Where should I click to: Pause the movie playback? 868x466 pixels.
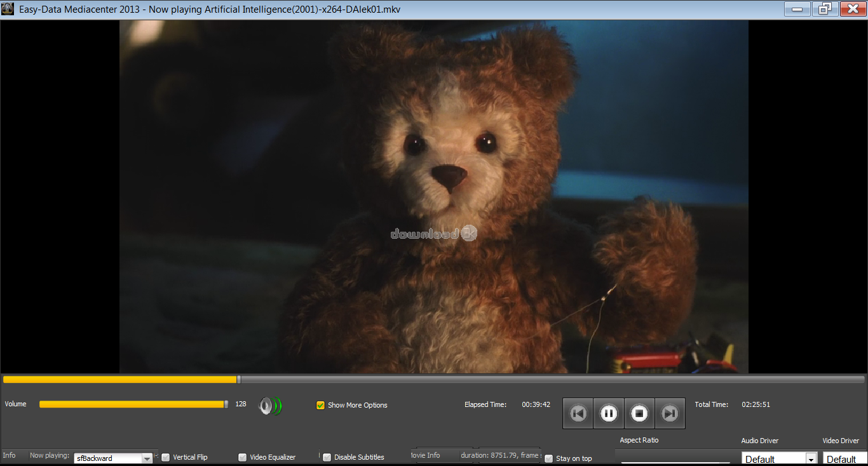pos(609,414)
